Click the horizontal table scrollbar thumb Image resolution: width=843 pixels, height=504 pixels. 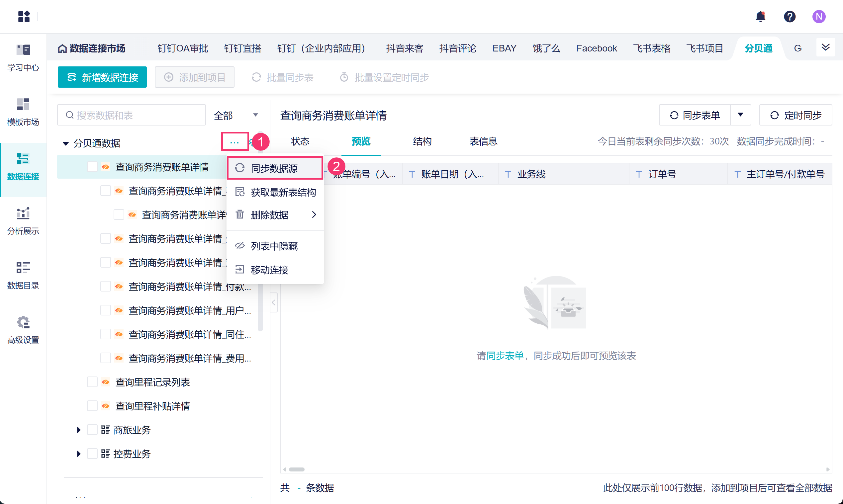pyautogui.click(x=297, y=469)
